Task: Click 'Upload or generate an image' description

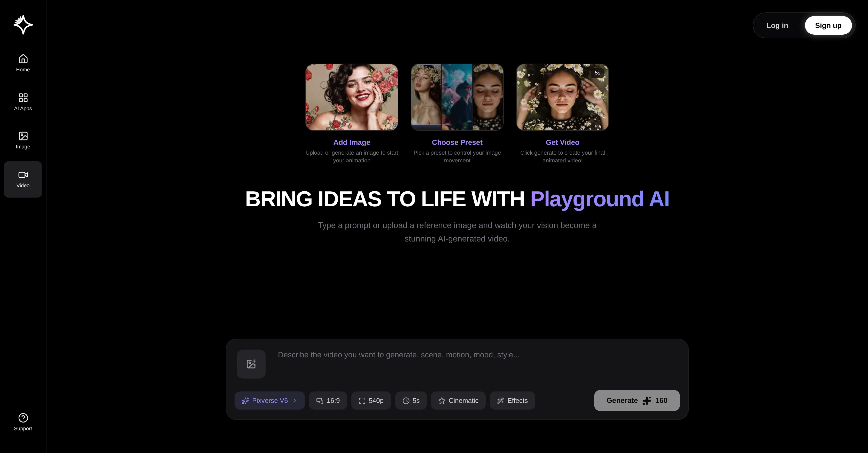Action: pyautogui.click(x=351, y=156)
